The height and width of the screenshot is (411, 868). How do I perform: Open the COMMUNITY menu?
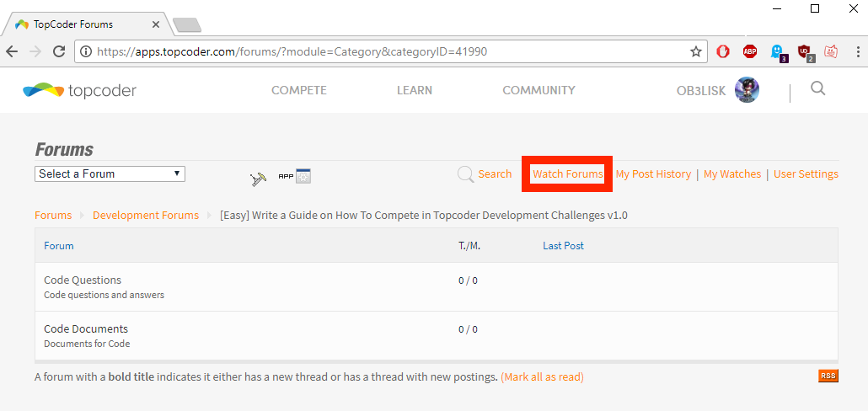click(538, 90)
